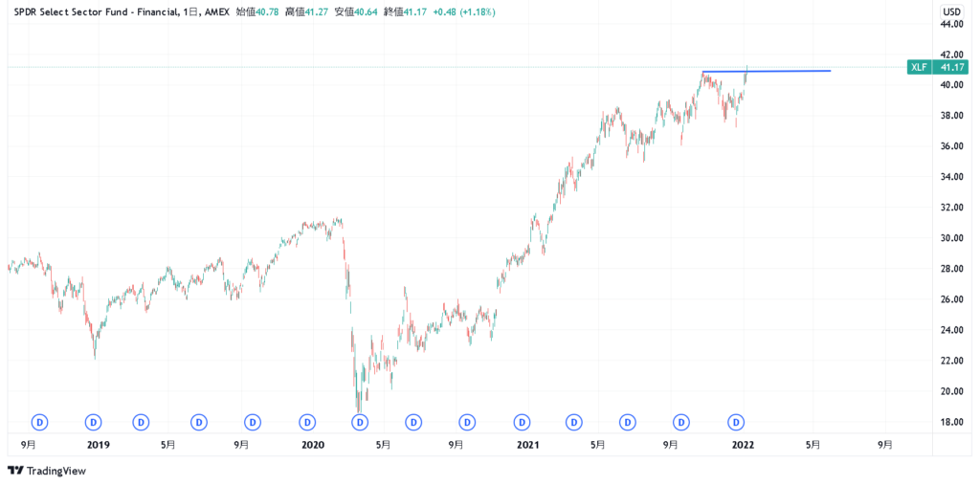Open the dividend marker above 2020
The width and height of the screenshot is (980, 485).
[307, 421]
